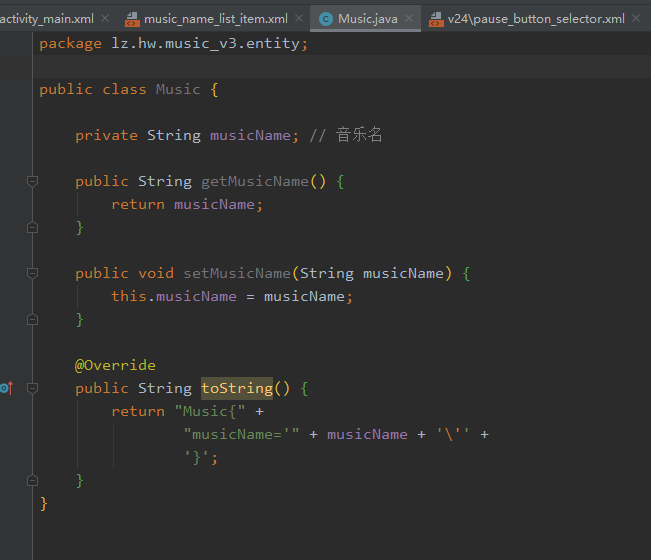Click the package name lz.hw.music_v3.entity
Viewport: 651px width, 560px height.
[205, 43]
